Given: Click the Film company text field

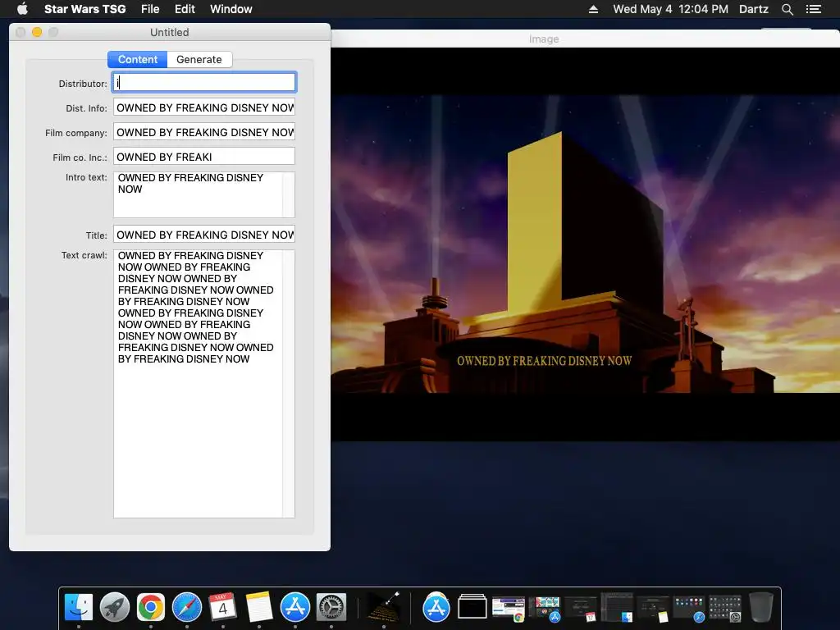Looking at the screenshot, I should click(204, 132).
